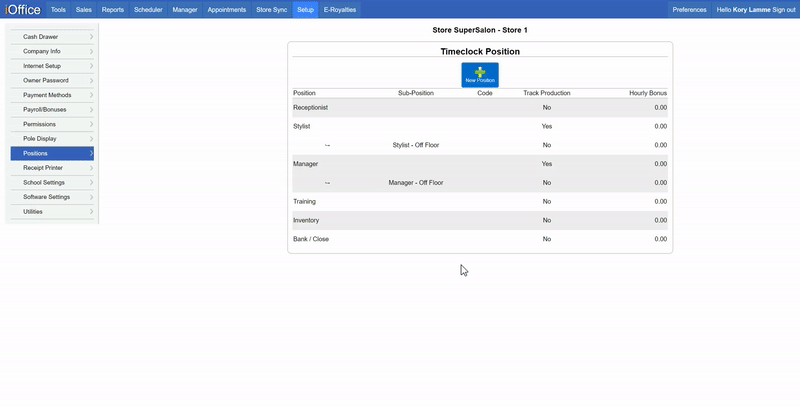Screen dimensions: 800x406
Task: Open Permissions in sidebar
Action: (52, 124)
